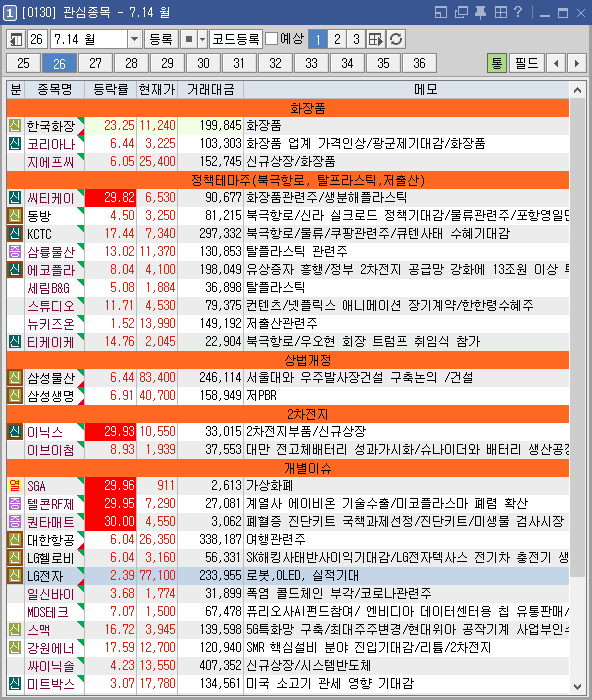
Task: Click the refresh icon in the toolbar
Action: point(396,39)
